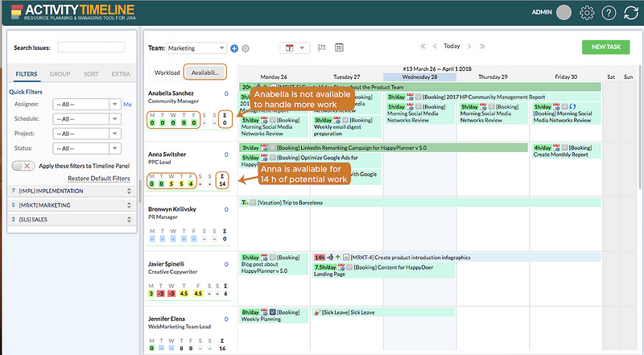644x355 pixels.
Task: Check the box on Blog post about HappyPlanner booking
Action: [x=272, y=258]
